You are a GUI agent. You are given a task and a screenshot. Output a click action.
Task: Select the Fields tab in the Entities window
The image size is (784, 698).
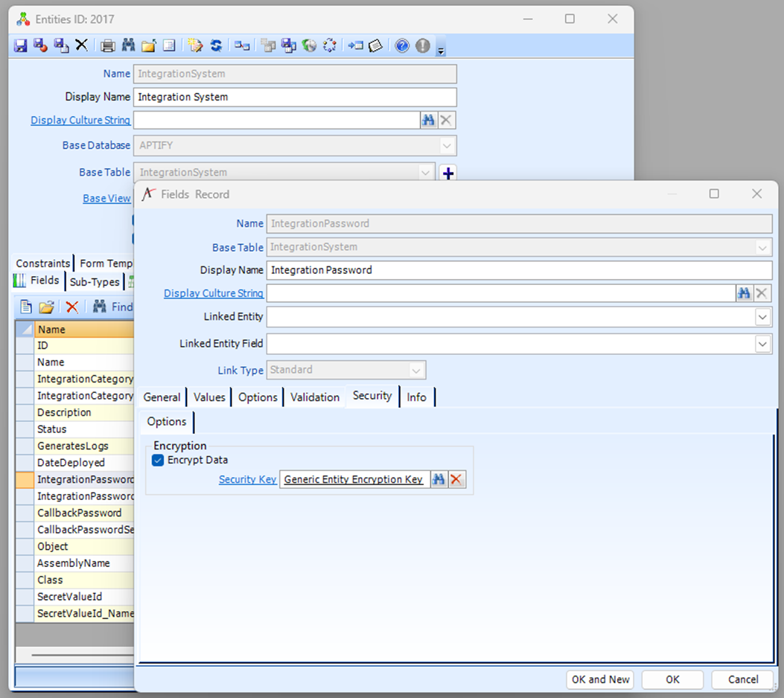click(x=38, y=281)
